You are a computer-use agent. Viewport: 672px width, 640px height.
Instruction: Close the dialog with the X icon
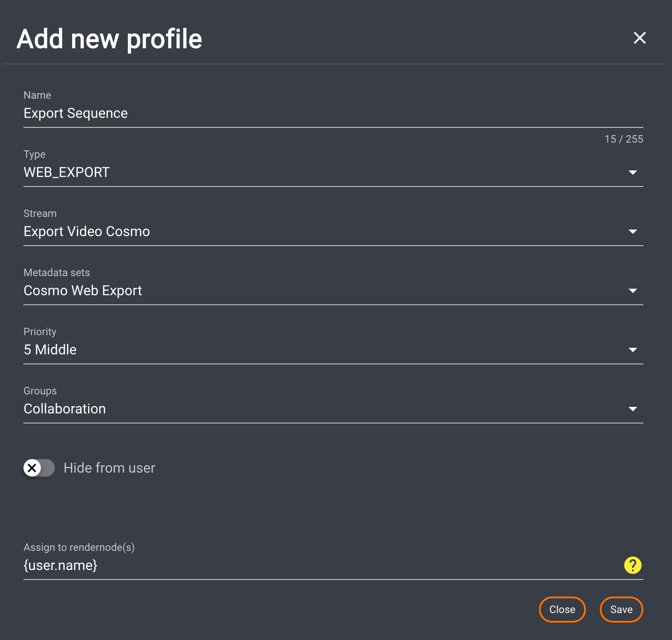click(639, 38)
